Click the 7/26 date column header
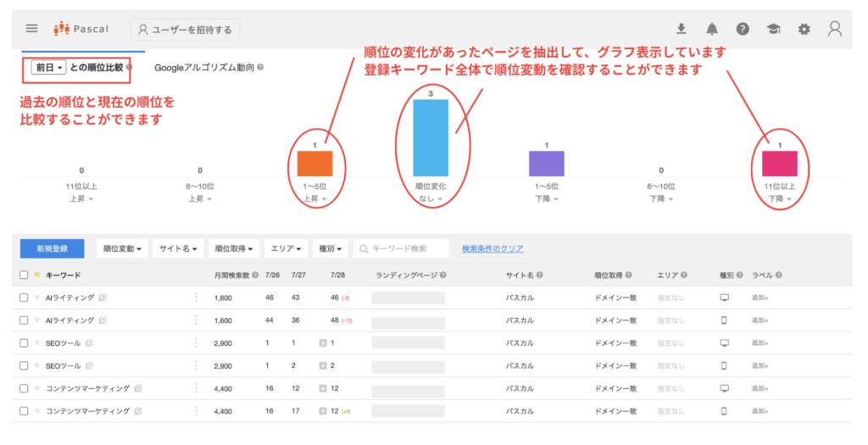The width and height of the screenshot is (868, 445). point(272,275)
